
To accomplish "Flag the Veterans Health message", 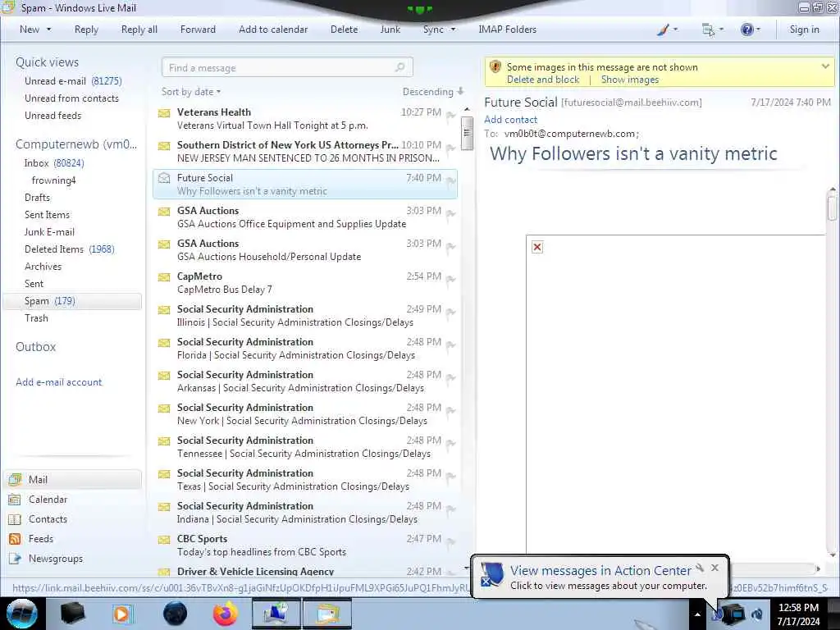I will click(x=450, y=115).
